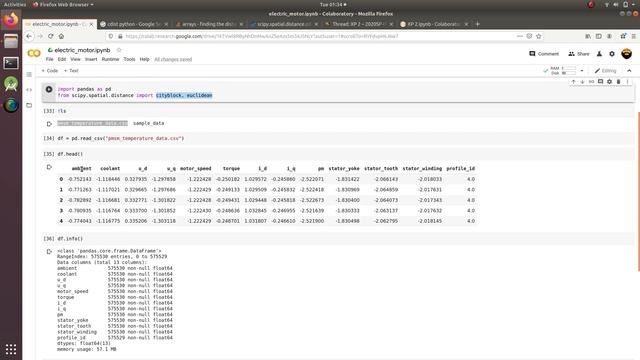This screenshot has width=640, height=360.
Task: Open the Terminal from the Ubuntu dock
Action: pyautogui.click(x=11, y=63)
